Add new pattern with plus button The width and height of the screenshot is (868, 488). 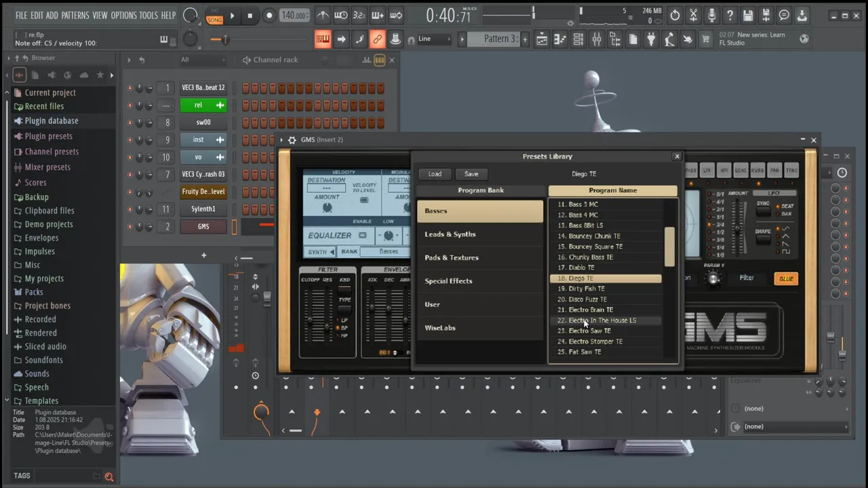pos(525,39)
